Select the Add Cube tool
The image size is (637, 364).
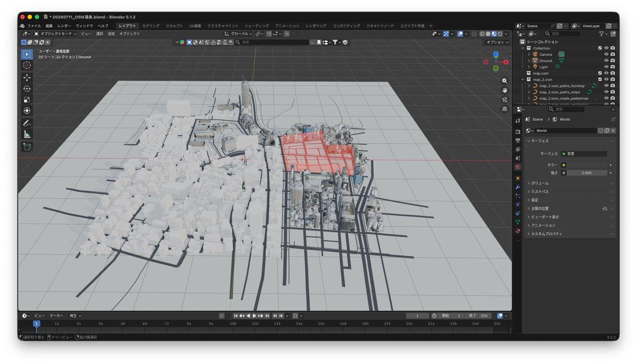click(x=27, y=147)
